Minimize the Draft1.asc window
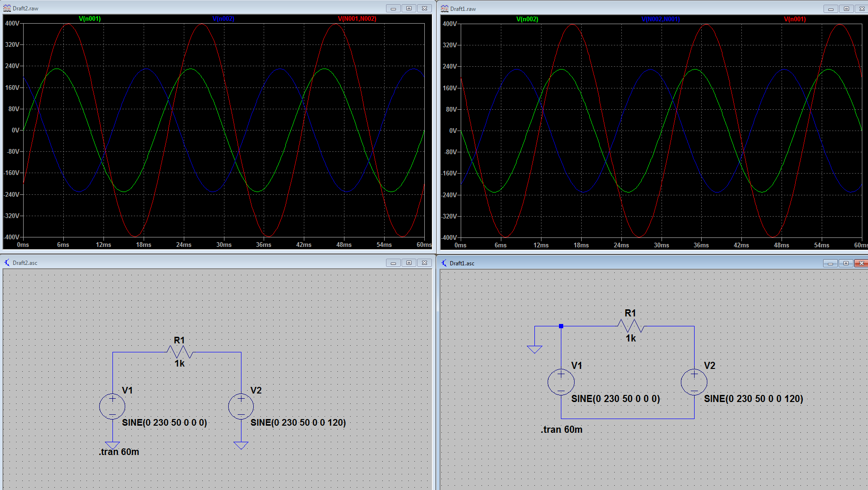 (830, 263)
